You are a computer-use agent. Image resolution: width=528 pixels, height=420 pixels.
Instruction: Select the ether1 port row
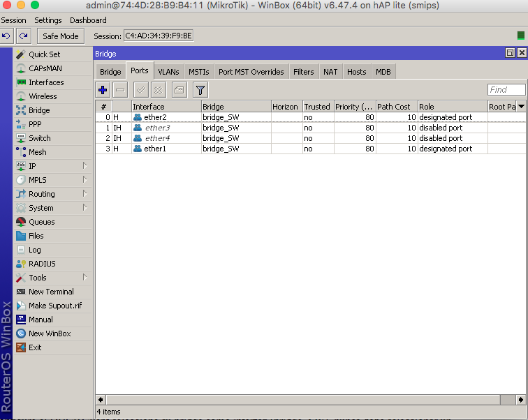pyautogui.click(x=311, y=149)
